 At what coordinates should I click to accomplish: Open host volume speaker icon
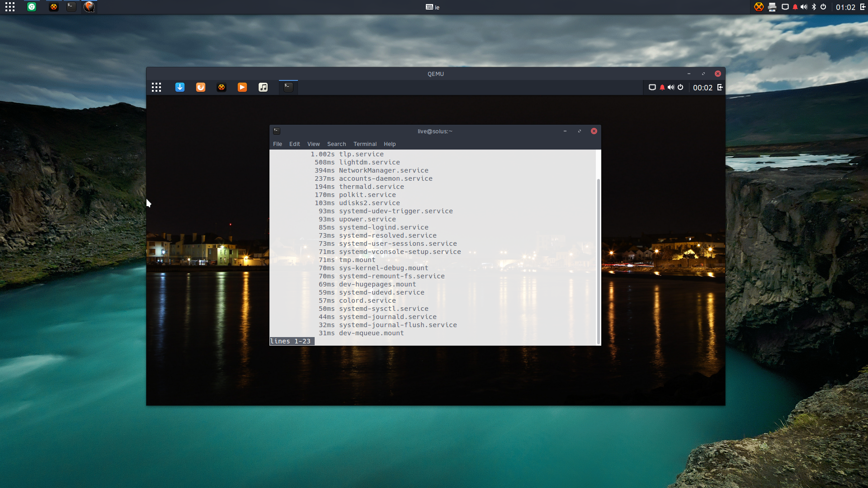(x=804, y=7)
